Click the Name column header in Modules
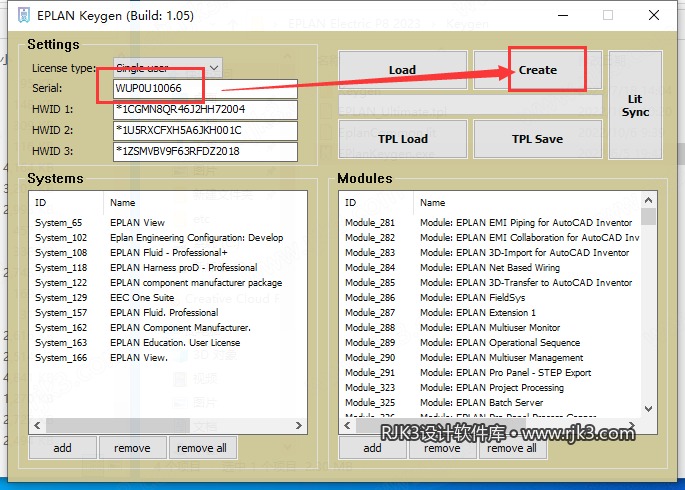 tap(527, 203)
